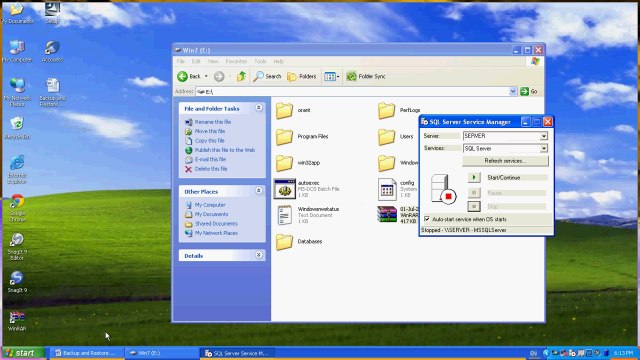
Task: Expand the Details panel
Action: pos(259,255)
